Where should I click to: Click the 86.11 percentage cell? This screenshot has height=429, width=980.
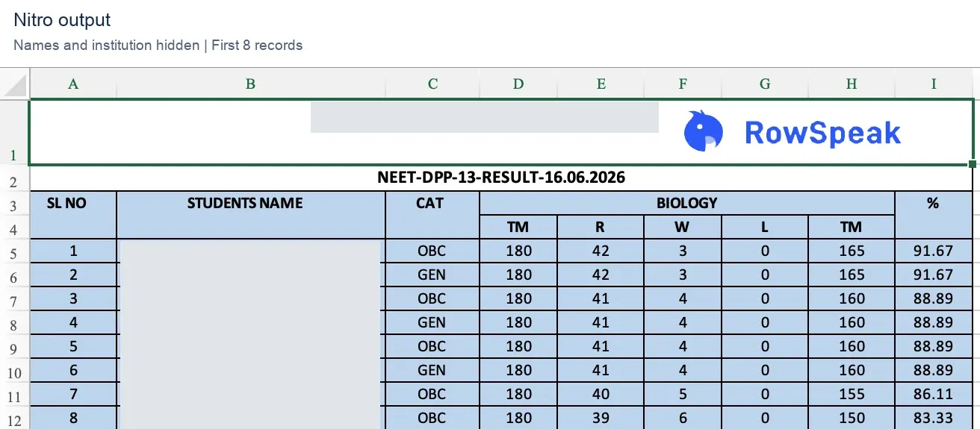[x=934, y=394]
